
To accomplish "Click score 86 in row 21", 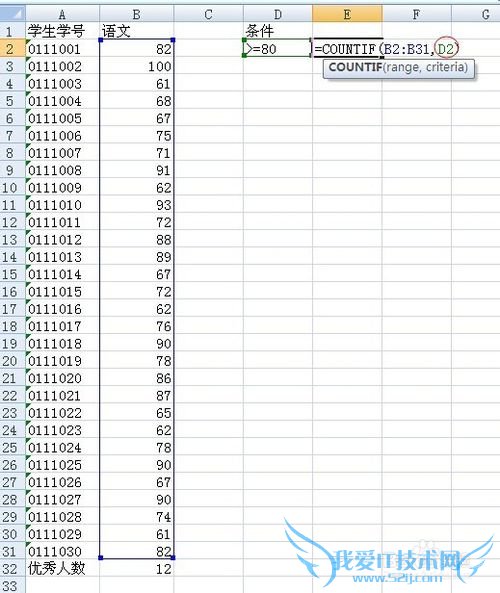I will pyautogui.click(x=137, y=378).
